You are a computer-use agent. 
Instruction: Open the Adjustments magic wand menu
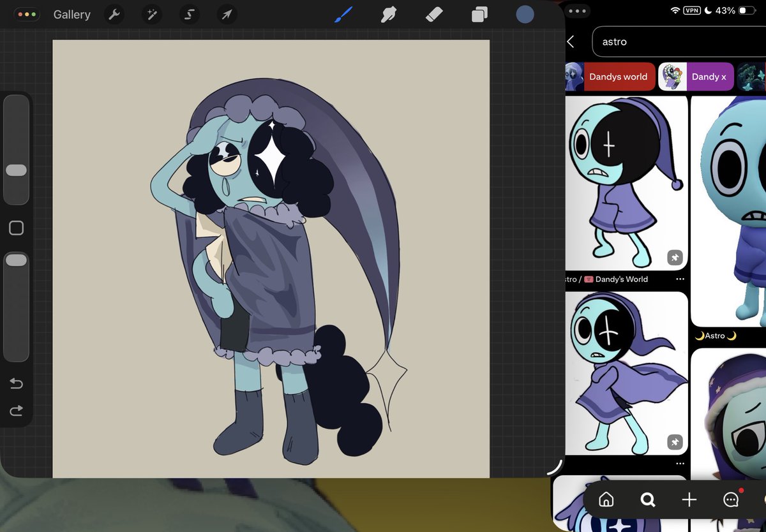151,14
